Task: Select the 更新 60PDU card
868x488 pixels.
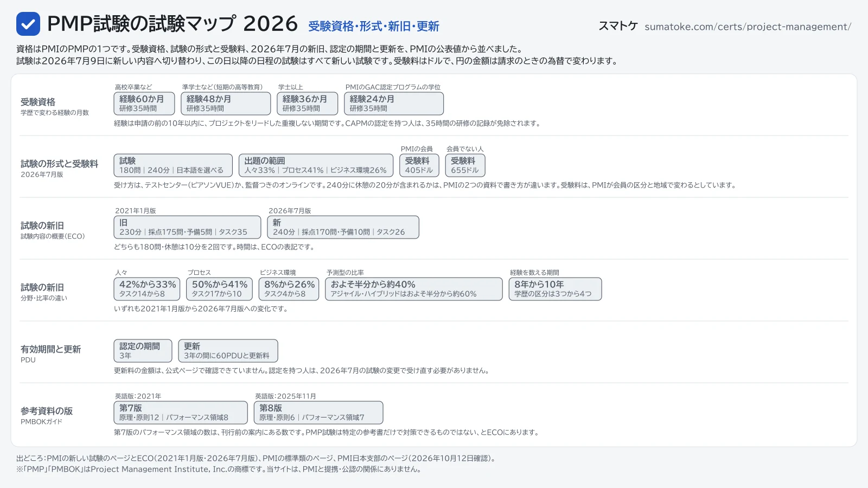Action: coord(228,351)
